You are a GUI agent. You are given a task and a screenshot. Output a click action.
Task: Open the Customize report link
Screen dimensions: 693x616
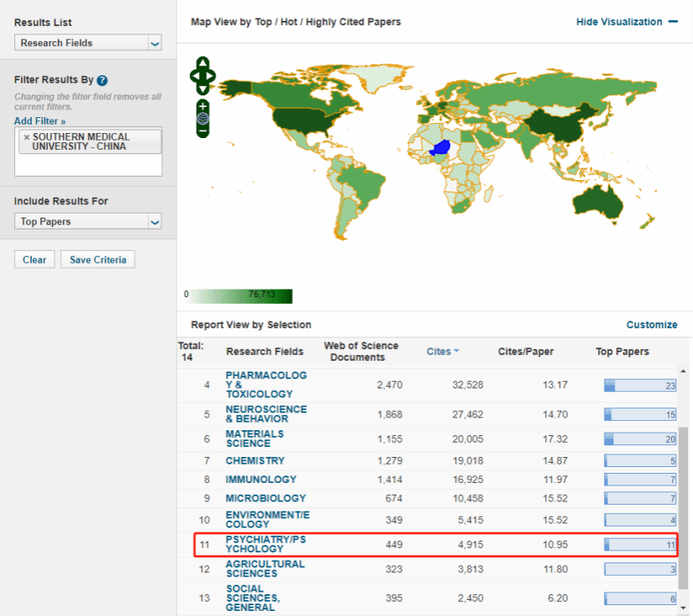pos(651,325)
